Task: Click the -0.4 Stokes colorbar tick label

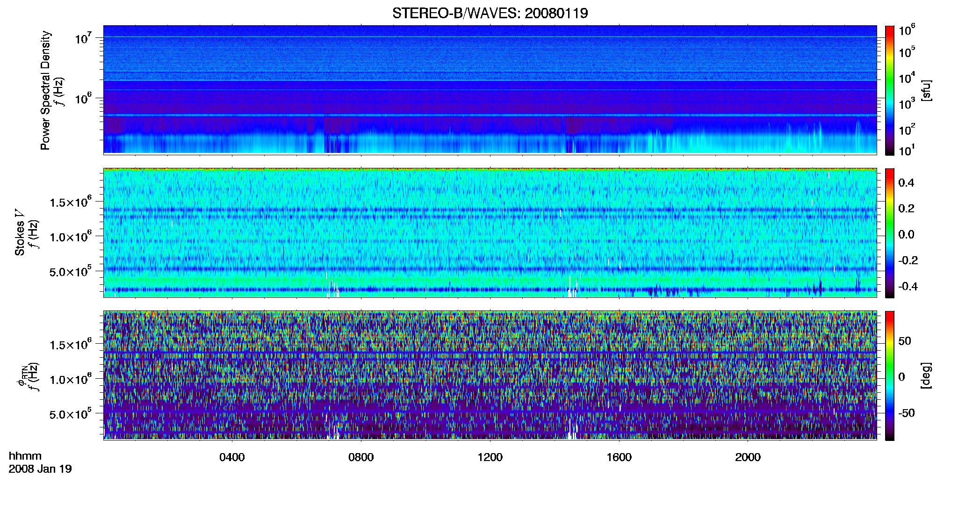Action: click(x=908, y=286)
